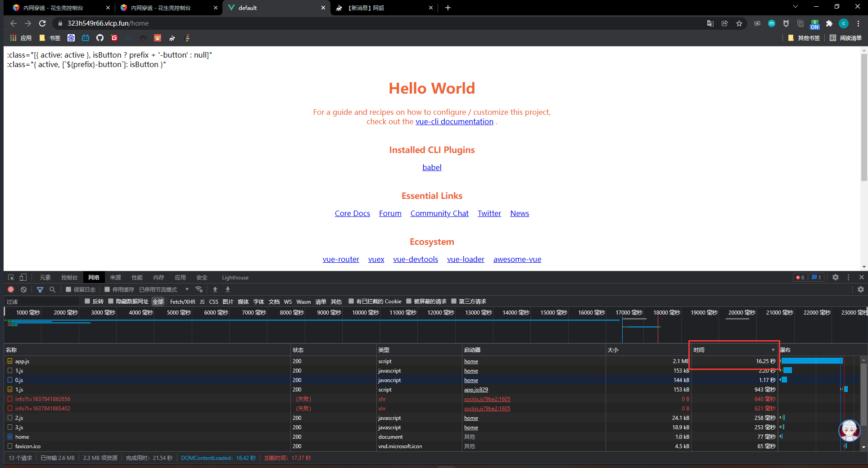Image resolution: width=868 pixels, height=468 pixels.
Task: Clear the network log with the clear icon
Action: click(x=23, y=290)
